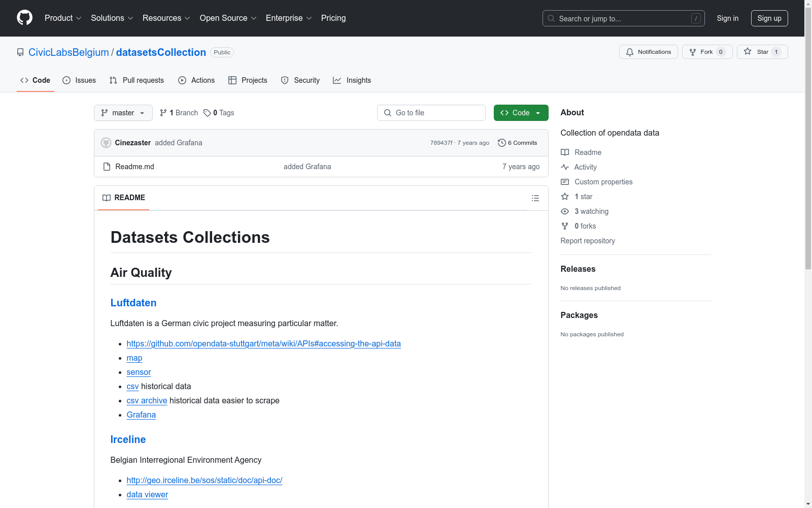812x508 pixels.
Task: Click the Report repository link
Action: (588, 241)
